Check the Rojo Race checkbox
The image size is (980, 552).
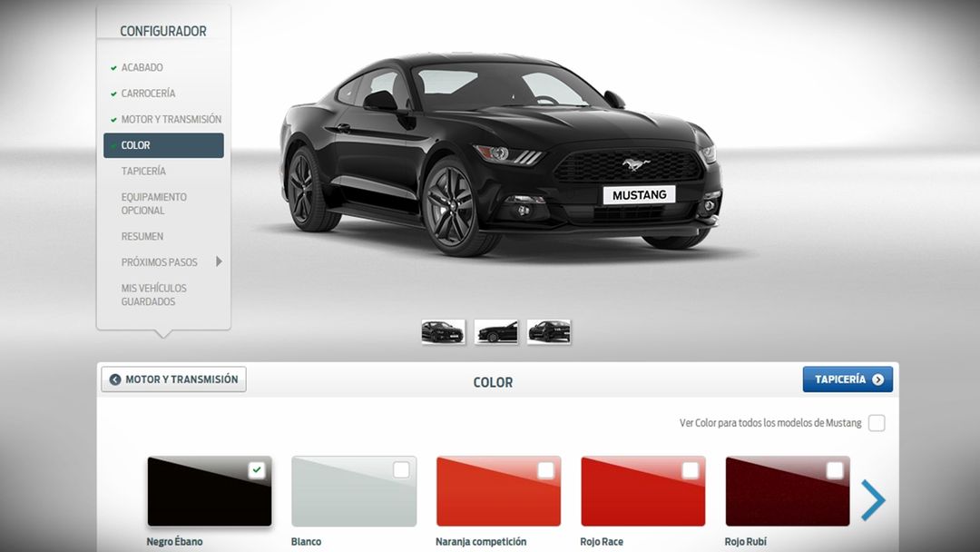click(690, 470)
